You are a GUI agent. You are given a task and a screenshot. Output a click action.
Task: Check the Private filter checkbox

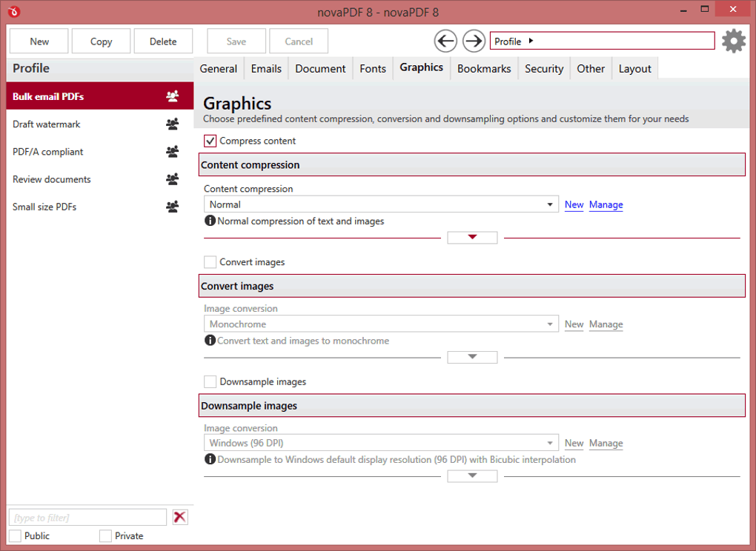tap(105, 535)
